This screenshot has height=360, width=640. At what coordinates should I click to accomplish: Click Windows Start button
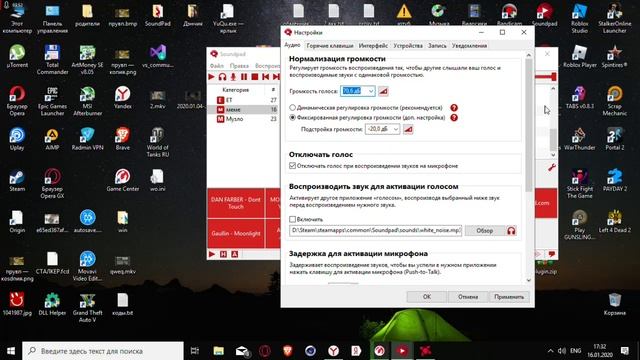click(x=11, y=351)
